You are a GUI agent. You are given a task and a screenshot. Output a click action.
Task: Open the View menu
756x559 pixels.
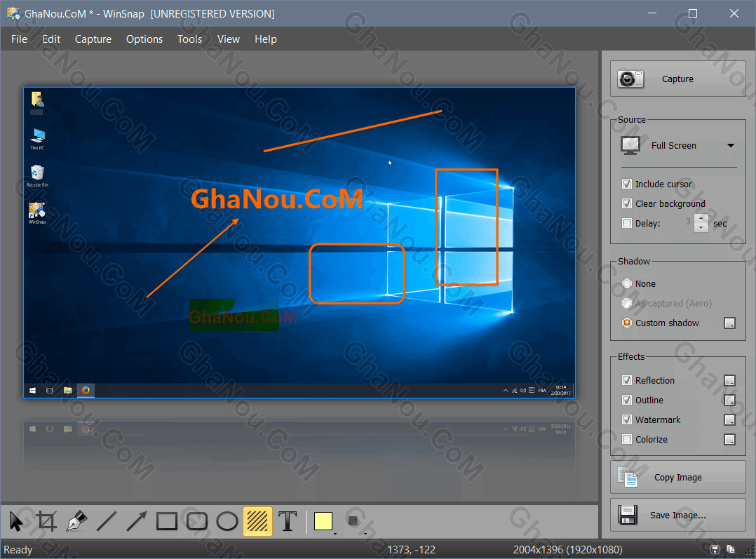click(x=229, y=39)
